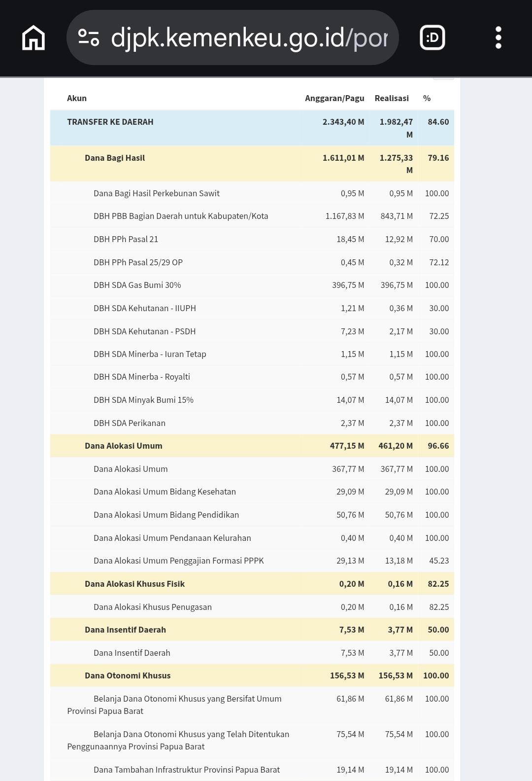Select the TRANSFER KE DAERAH row
Screen dimensions: 532x781
pyautogui.click(x=110, y=122)
